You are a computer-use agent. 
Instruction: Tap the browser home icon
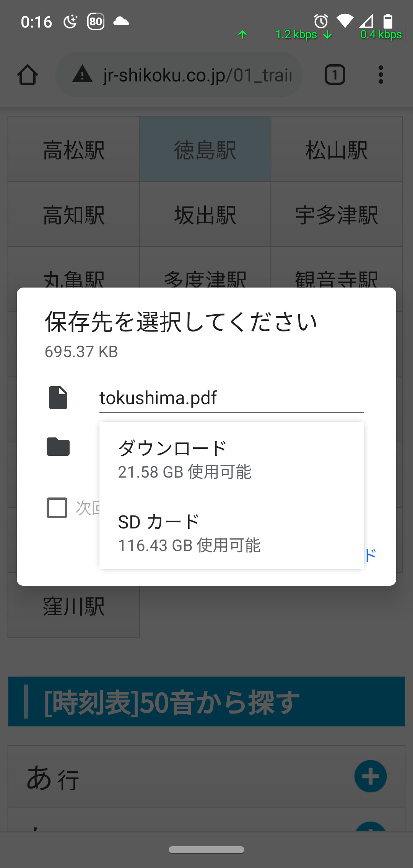tap(28, 75)
